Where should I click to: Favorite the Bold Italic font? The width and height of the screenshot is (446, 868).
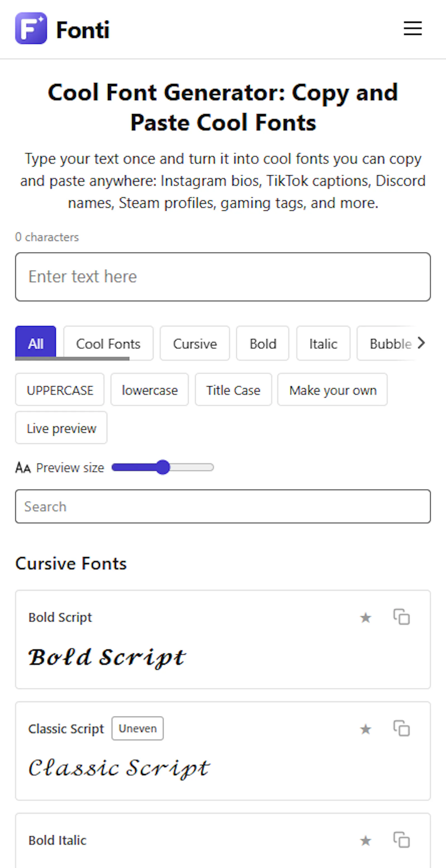[x=365, y=841]
